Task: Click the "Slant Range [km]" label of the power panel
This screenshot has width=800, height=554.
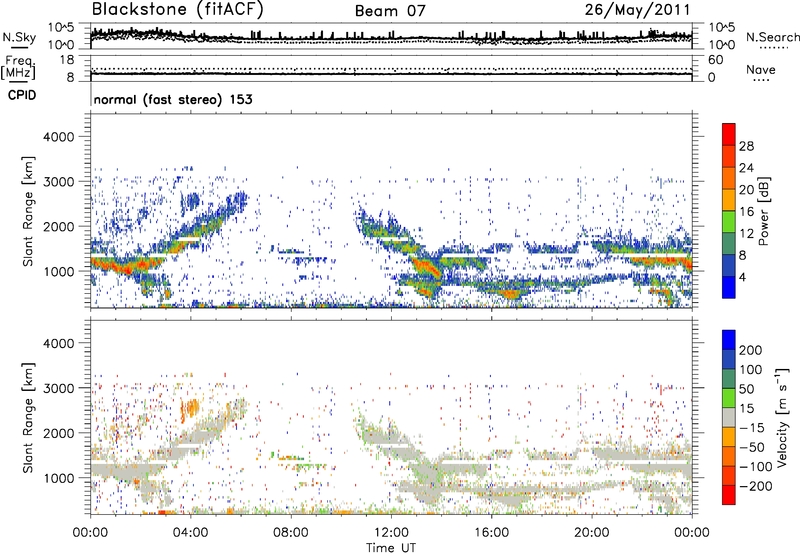Action: [28, 211]
